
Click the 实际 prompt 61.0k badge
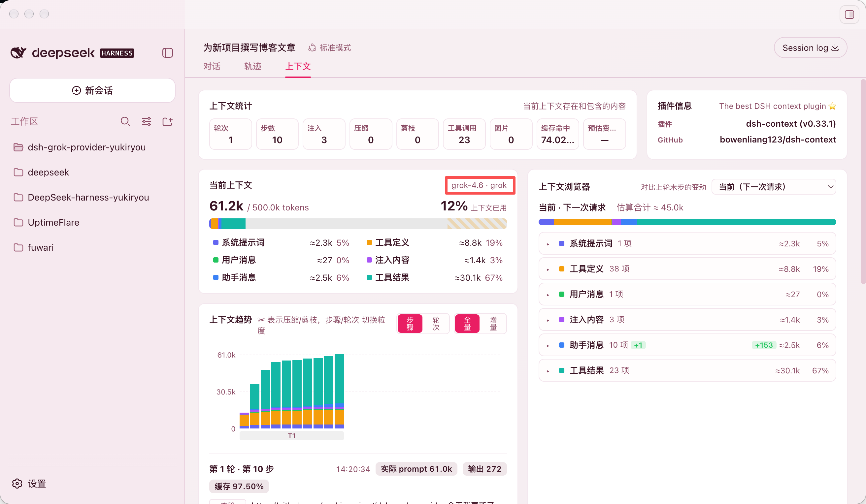[416, 469]
